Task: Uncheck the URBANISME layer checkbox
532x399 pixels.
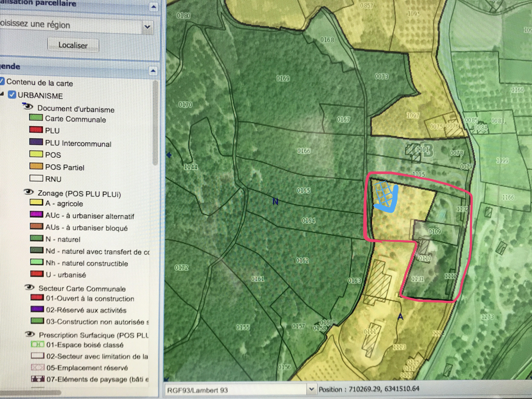Action: point(12,95)
